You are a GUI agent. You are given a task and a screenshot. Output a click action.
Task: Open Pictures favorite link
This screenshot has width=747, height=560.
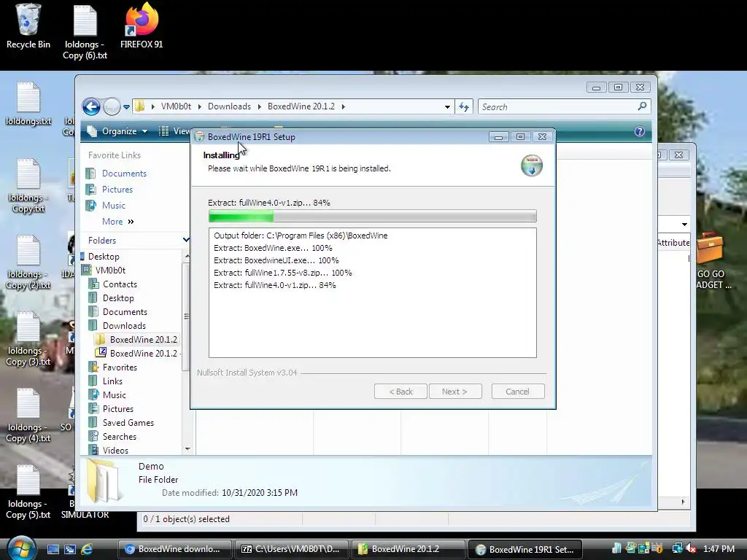coord(117,190)
